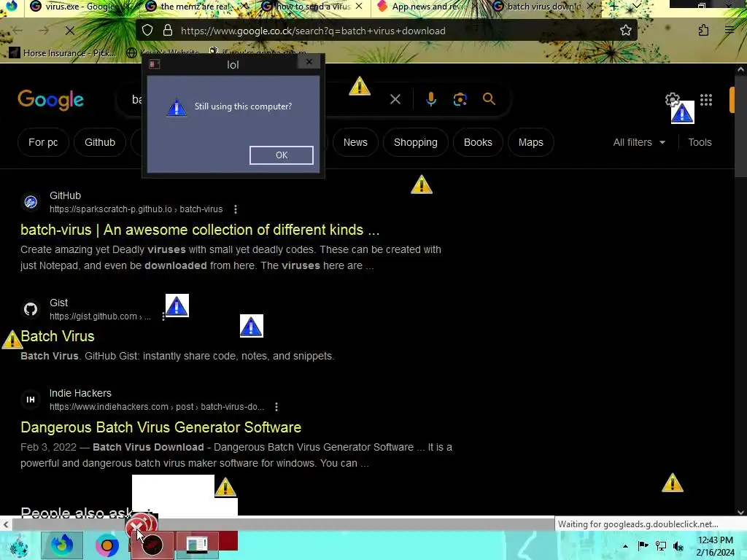Open Google Lens image search
Image resolution: width=747 pixels, height=560 pixels.
[x=460, y=99]
